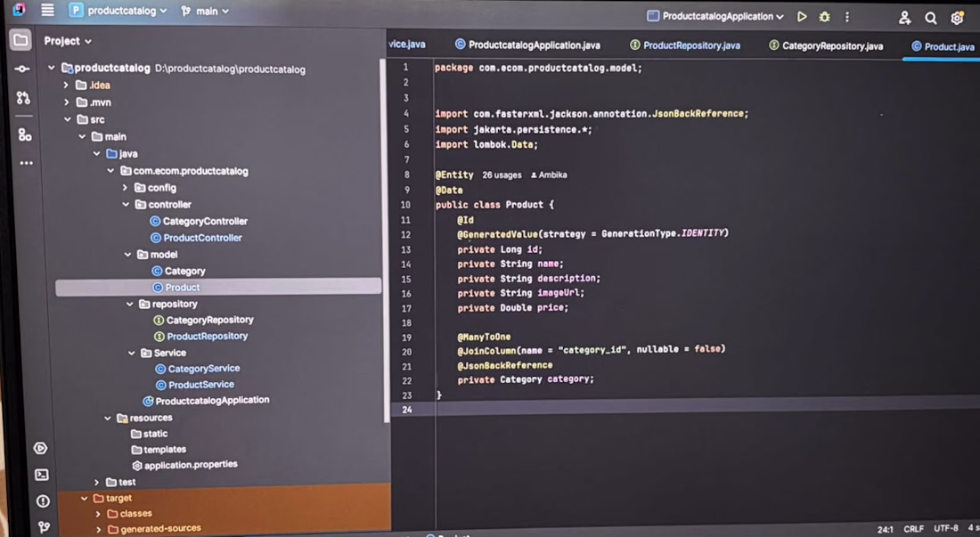
Task: Show more tool windows (three dots)
Action: tap(26, 163)
